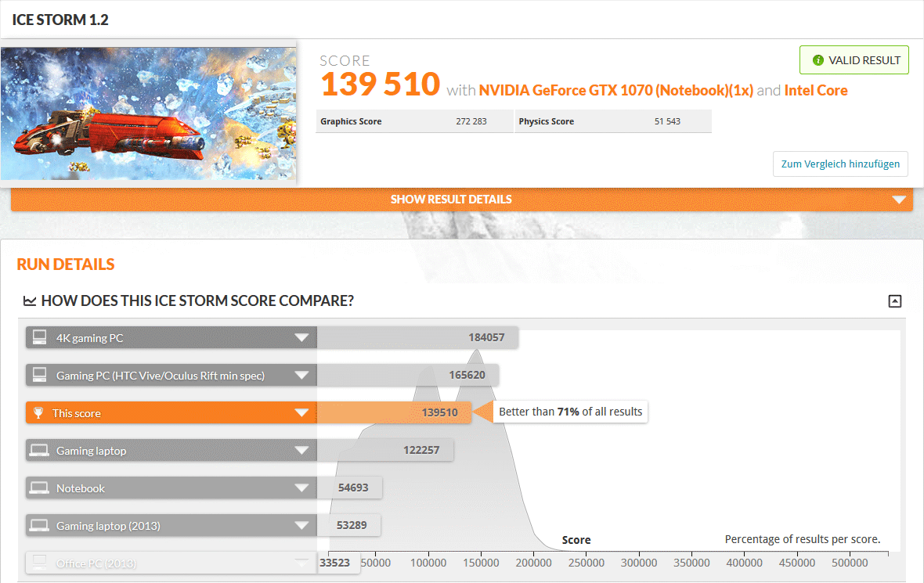This screenshot has width=924, height=583.
Task: Click the trophy icon beside This score
Action: (38, 413)
